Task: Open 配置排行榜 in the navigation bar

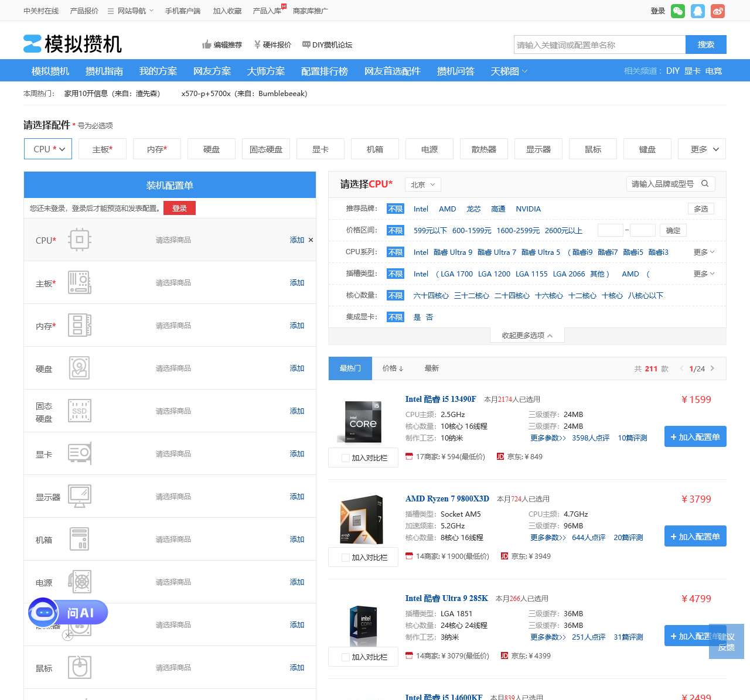Action: click(324, 71)
